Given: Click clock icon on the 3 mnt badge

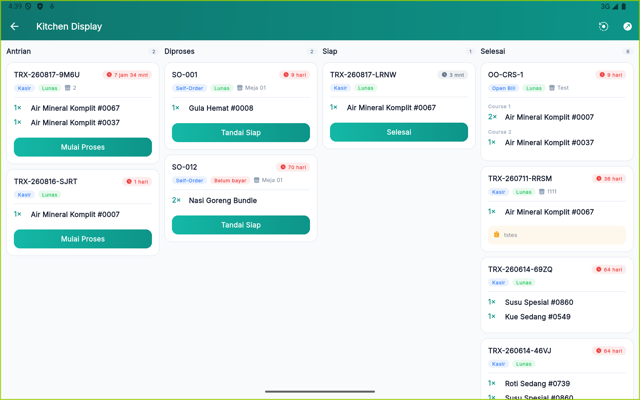Looking at the screenshot, I should click(444, 75).
